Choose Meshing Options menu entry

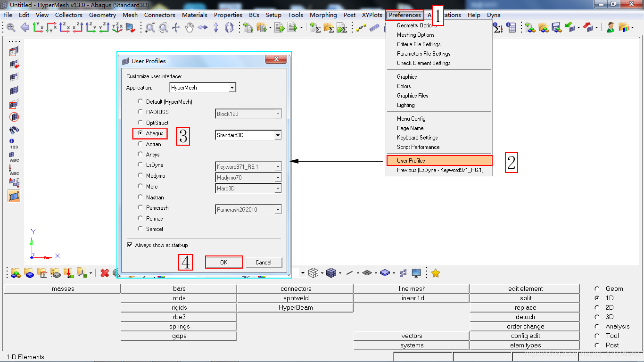(x=415, y=35)
